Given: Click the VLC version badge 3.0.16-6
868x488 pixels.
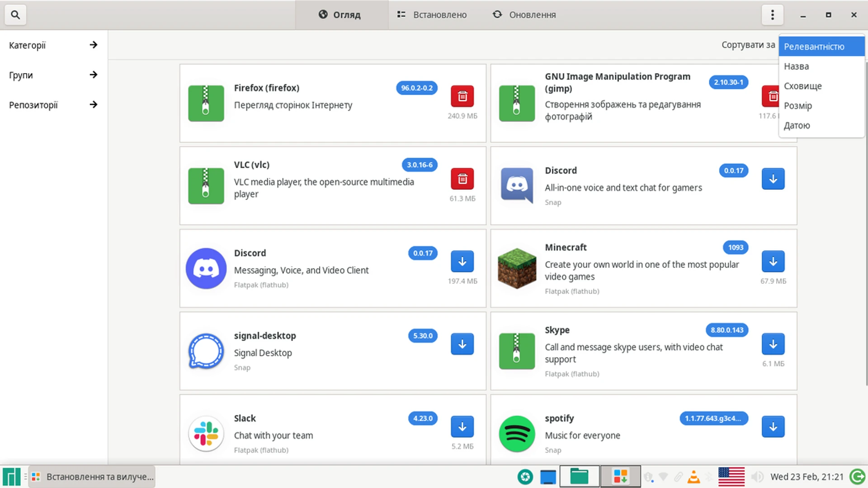Looking at the screenshot, I should 420,165.
